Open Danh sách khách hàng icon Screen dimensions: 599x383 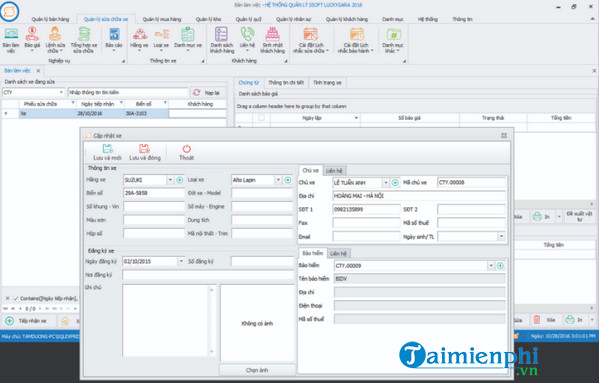222,40
